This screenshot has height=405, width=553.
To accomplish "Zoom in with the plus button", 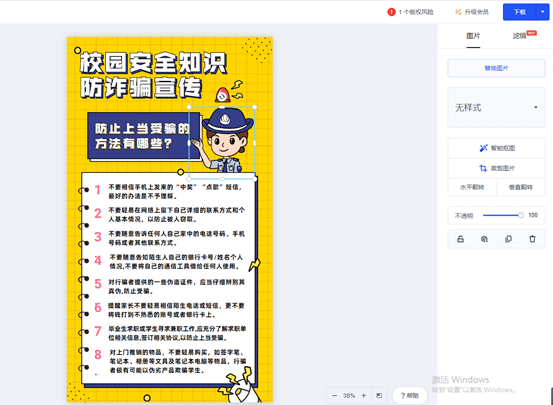I will coord(364,395).
